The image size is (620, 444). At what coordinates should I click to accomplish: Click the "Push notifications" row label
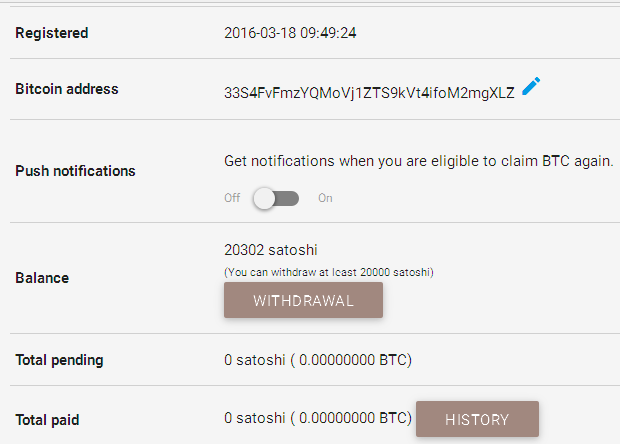pos(75,171)
